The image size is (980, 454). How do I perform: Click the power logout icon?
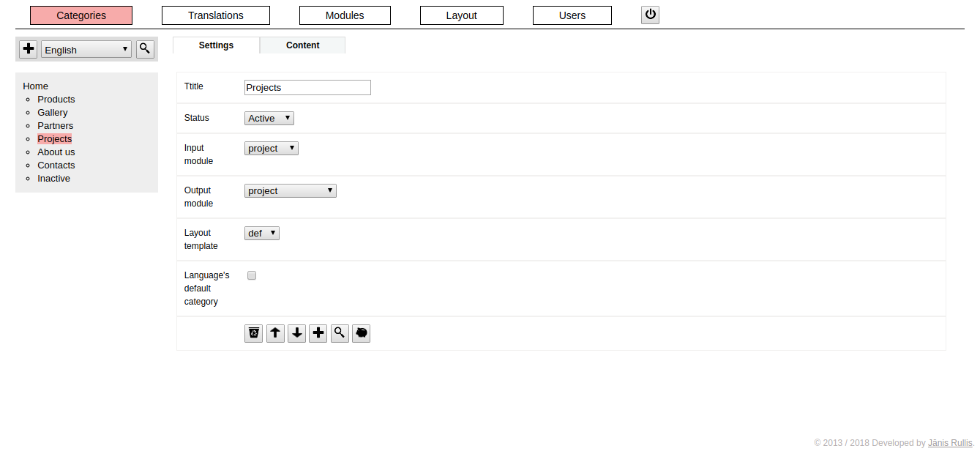coord(650,15)
